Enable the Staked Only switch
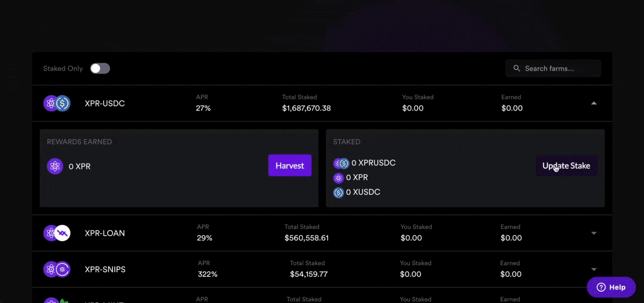Image resolution: width=644 pixels, height=303 pixels. (100, 68)
